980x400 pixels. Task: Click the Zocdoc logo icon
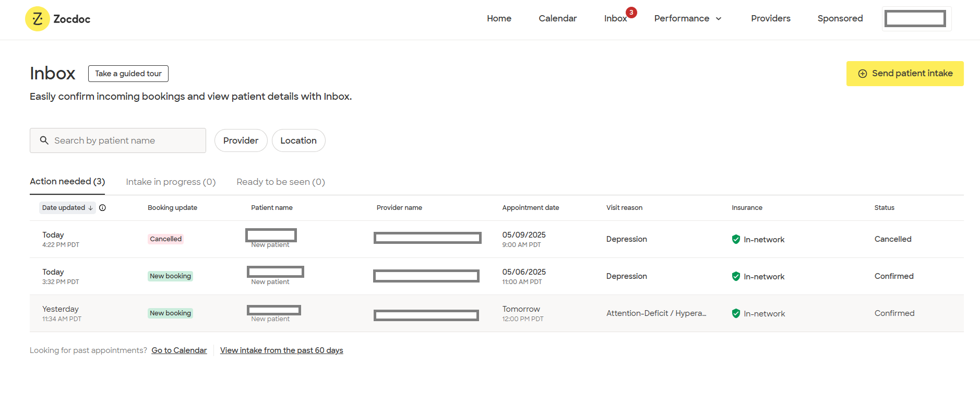[38, 19]
